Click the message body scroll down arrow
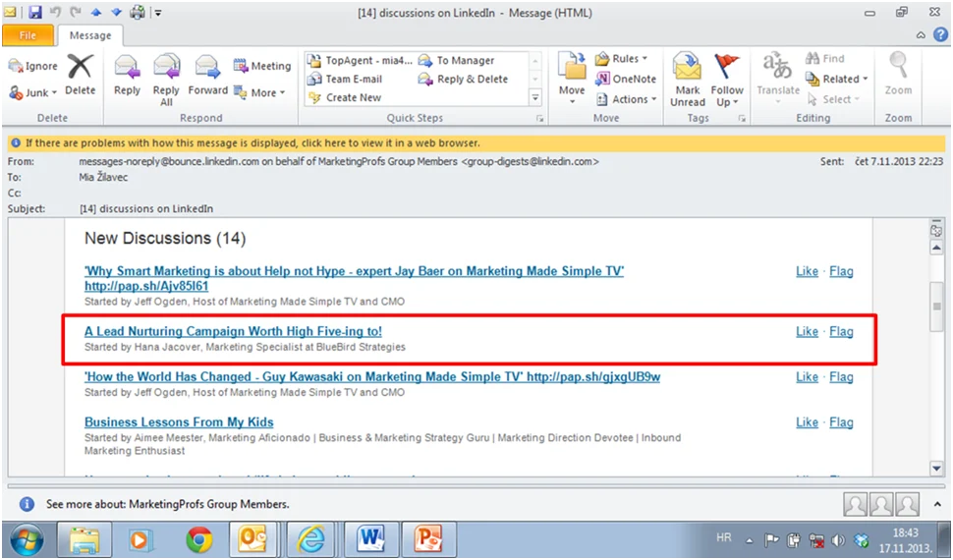 [x=936, y=469]
